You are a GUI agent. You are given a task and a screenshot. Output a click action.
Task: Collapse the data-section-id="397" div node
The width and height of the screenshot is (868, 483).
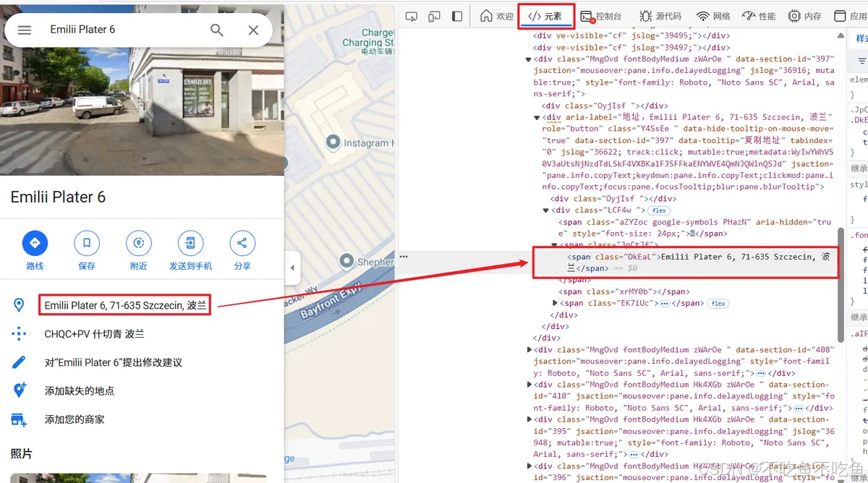pos(529,59)
